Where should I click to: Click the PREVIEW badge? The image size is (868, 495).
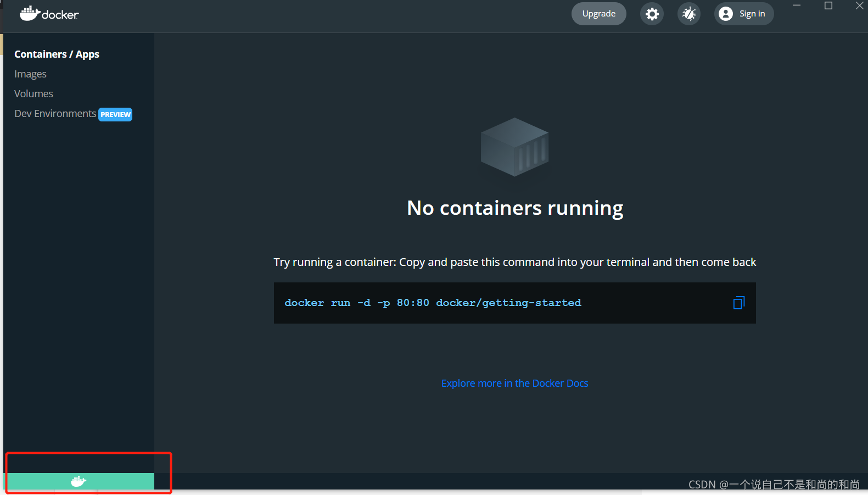pos(115,114)
